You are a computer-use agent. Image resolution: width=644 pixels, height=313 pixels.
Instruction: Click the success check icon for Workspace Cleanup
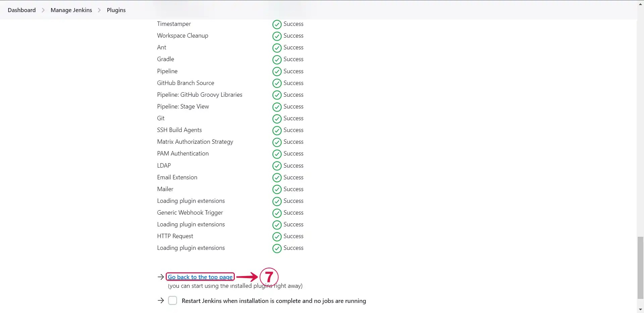(x=277, y=36)
